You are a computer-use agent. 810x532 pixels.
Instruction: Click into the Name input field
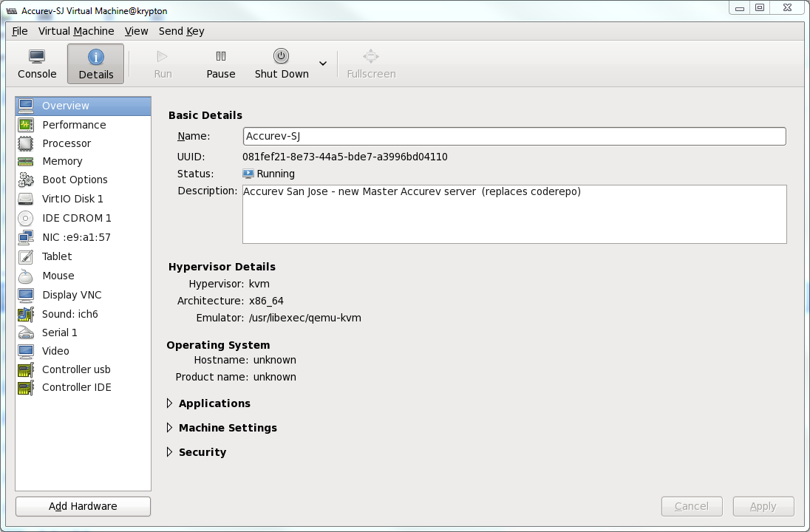[x=514, y=137]
